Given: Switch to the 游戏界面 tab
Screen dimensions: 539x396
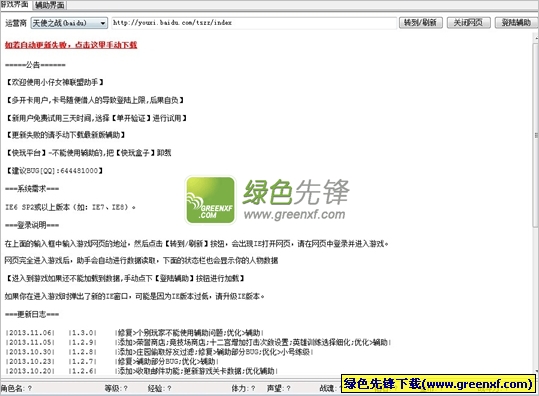Looking at the screenshot, I should tap(15, 4).
